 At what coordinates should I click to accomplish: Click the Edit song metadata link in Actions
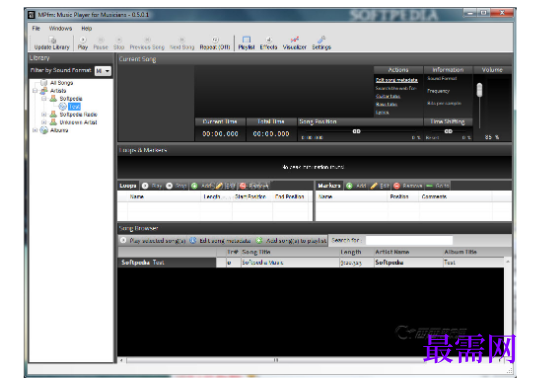[x=396, y=80]
